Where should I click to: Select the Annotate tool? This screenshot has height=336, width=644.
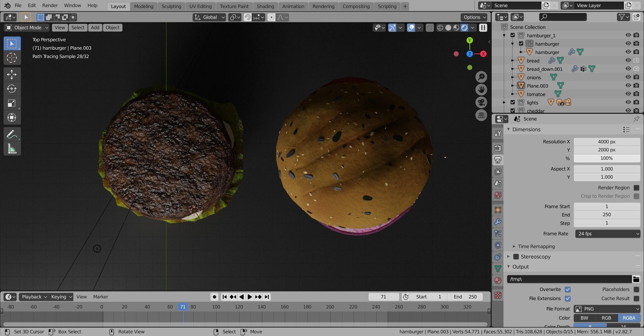pos(12,135)
